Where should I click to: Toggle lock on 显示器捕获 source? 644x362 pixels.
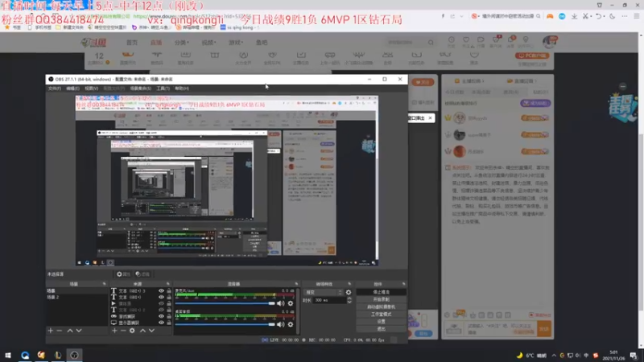pos(169,323)
